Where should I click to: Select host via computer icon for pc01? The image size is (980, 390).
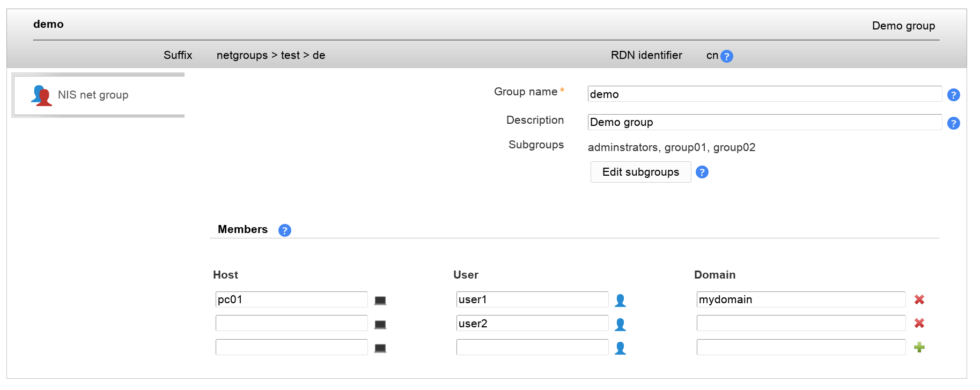coord(380,301)
